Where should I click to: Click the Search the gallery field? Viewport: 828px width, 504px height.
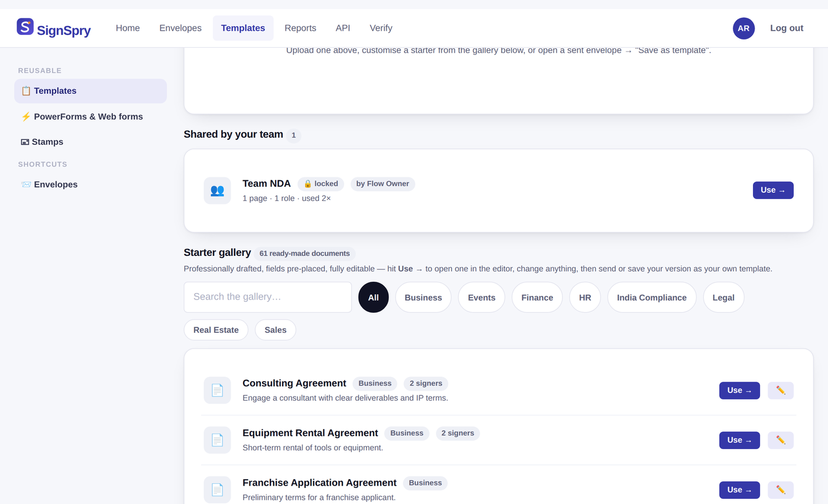pos(268,297)
